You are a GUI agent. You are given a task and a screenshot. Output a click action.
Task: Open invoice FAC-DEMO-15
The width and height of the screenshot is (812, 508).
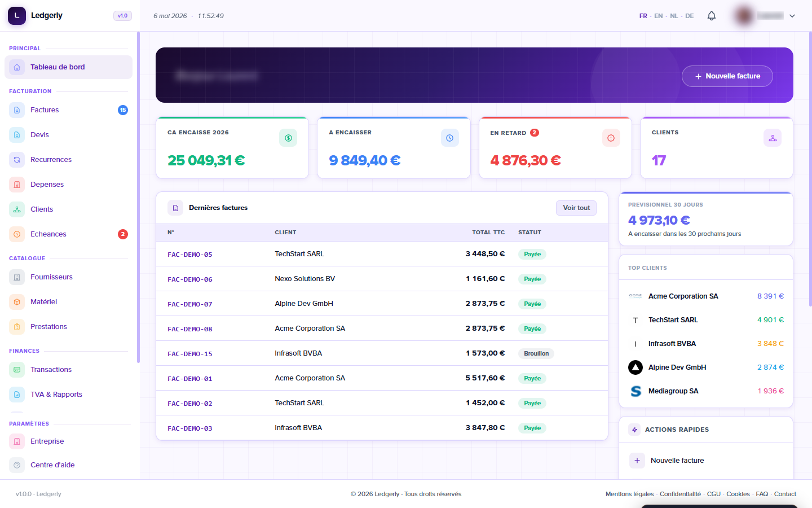[190, 354]
